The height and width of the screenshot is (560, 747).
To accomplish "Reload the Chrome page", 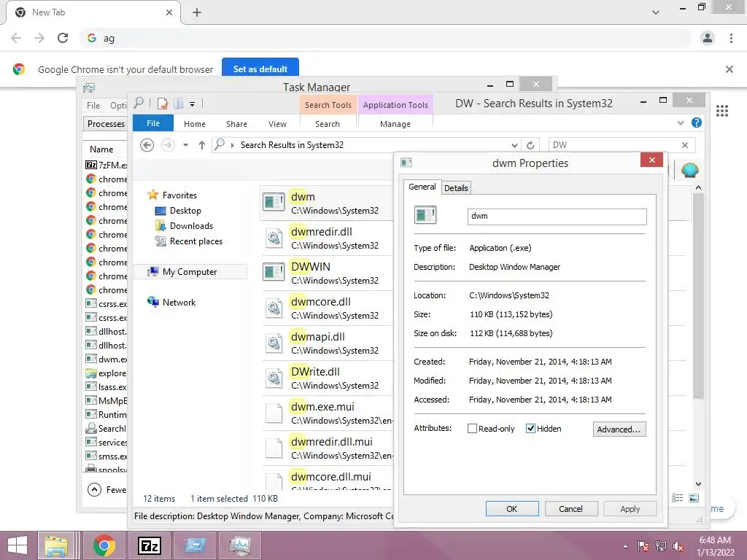I will pyautogui.click(x=63, y=38).
